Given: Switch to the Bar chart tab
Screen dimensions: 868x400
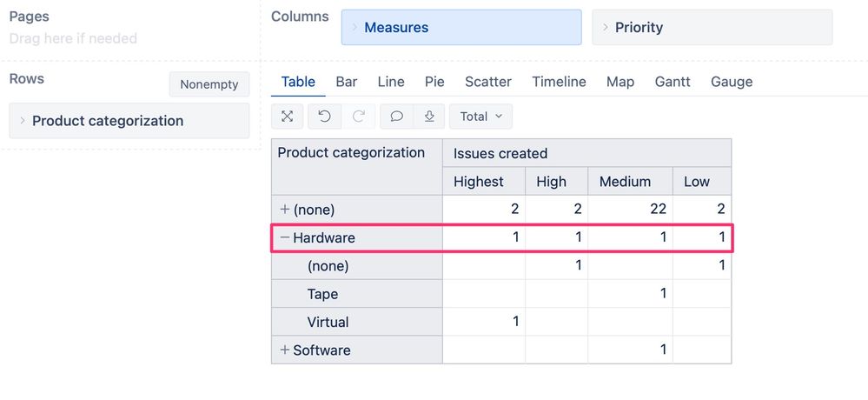Looking at the screenshot, I should 347,82.
